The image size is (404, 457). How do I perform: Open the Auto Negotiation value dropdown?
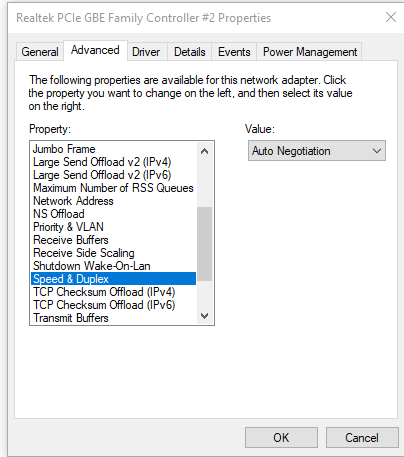tap(317, 151)
